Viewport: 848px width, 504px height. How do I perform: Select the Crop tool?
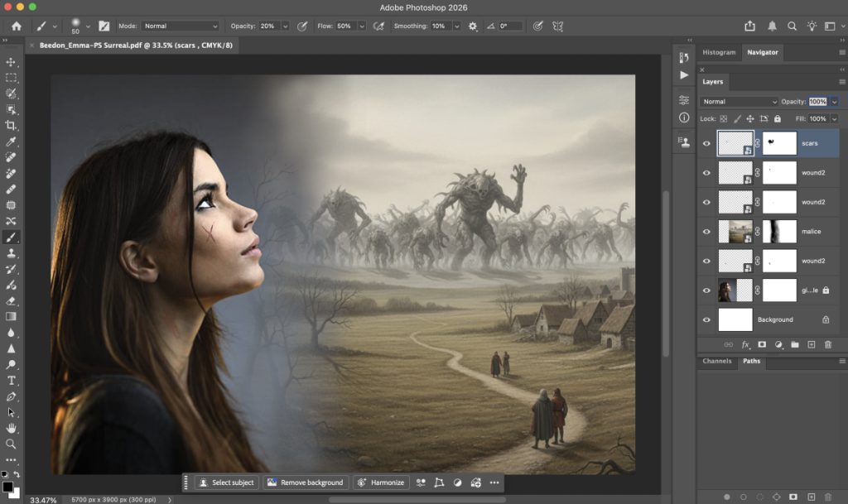tap(11, 126)
